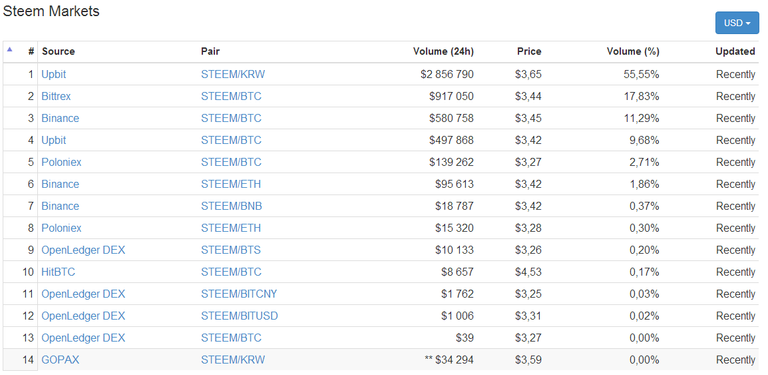Image resolution: width=768 pixels, height=375 pixels.
Task: Sort by the Pair column header
Action: pos(210,51)
